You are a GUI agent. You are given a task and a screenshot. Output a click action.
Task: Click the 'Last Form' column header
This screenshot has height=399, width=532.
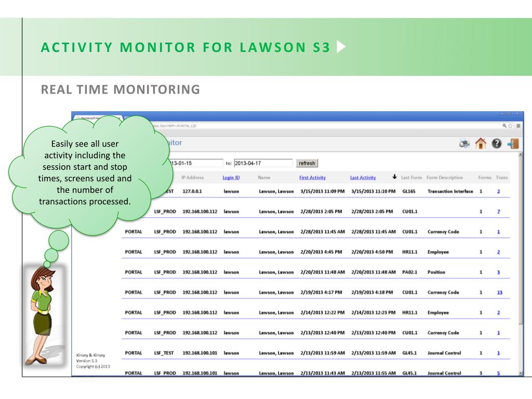click(x=411, y=178)
